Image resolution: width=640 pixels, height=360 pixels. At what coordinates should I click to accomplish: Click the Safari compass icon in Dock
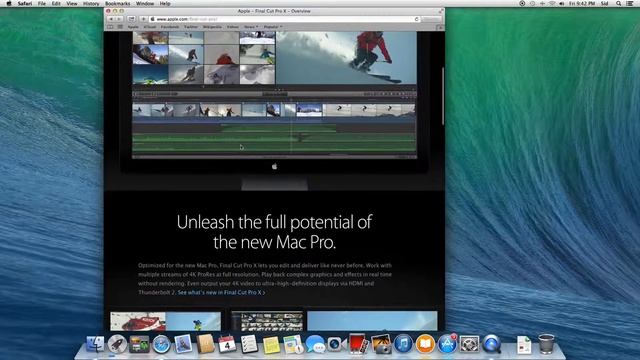pos(161,344)
